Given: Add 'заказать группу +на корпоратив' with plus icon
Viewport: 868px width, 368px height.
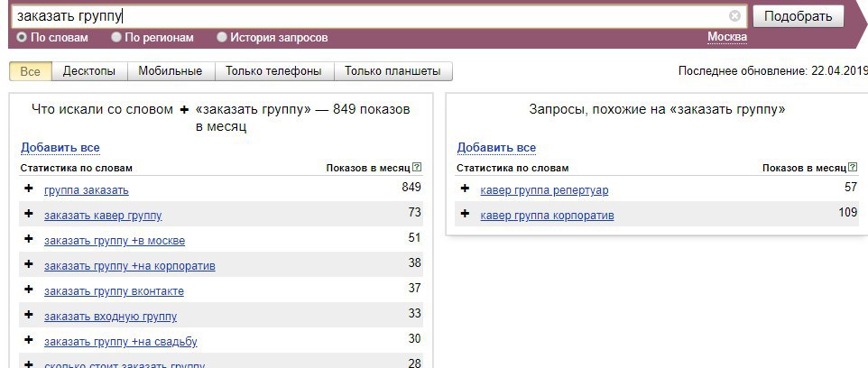Looking at the screenshot, I should 29,264.
